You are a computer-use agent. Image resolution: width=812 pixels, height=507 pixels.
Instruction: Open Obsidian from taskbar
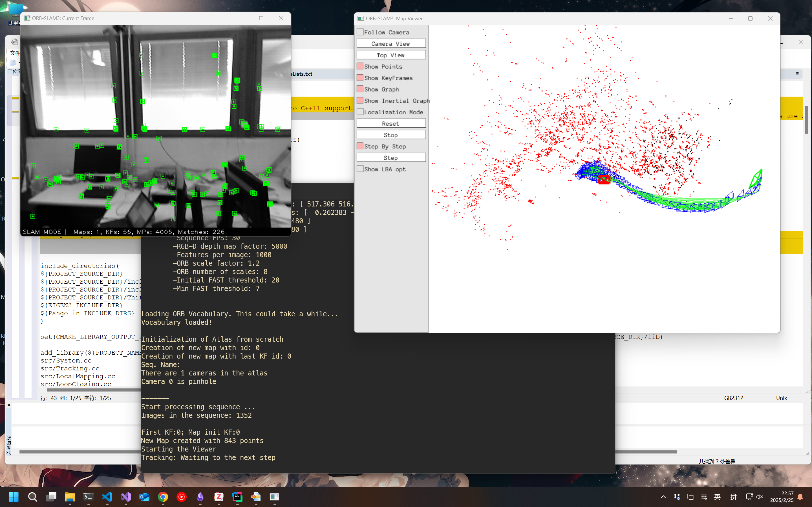point(200,497)
